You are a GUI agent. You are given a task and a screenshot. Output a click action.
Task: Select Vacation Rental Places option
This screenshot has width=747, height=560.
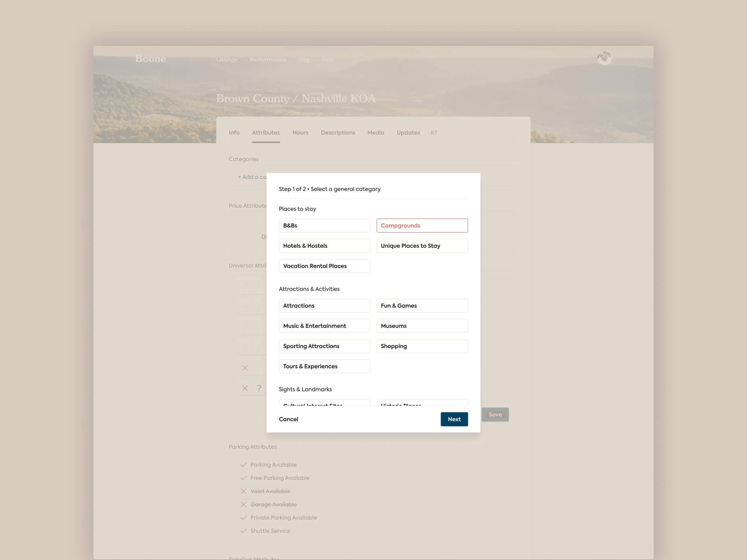[x=324, y=266]
